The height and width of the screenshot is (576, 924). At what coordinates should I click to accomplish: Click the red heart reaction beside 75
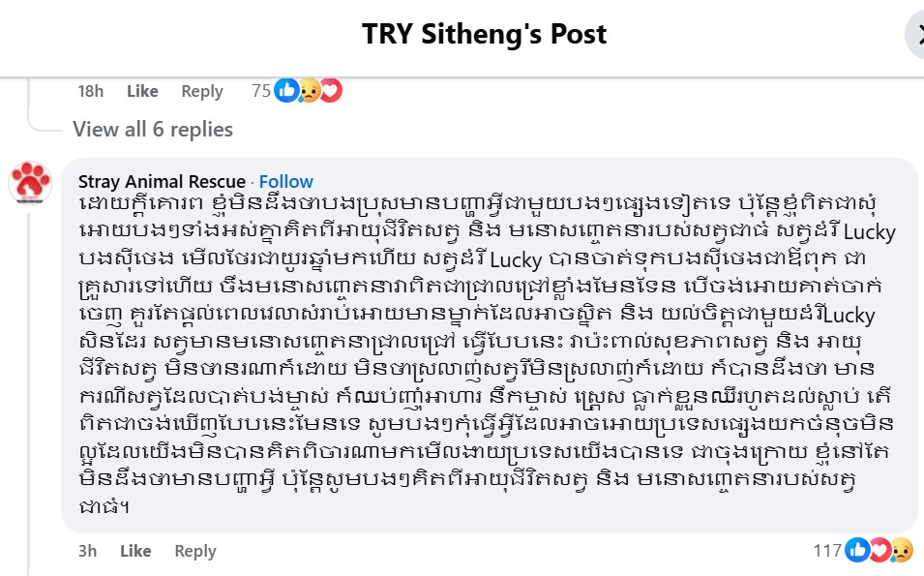coord(331,90)
